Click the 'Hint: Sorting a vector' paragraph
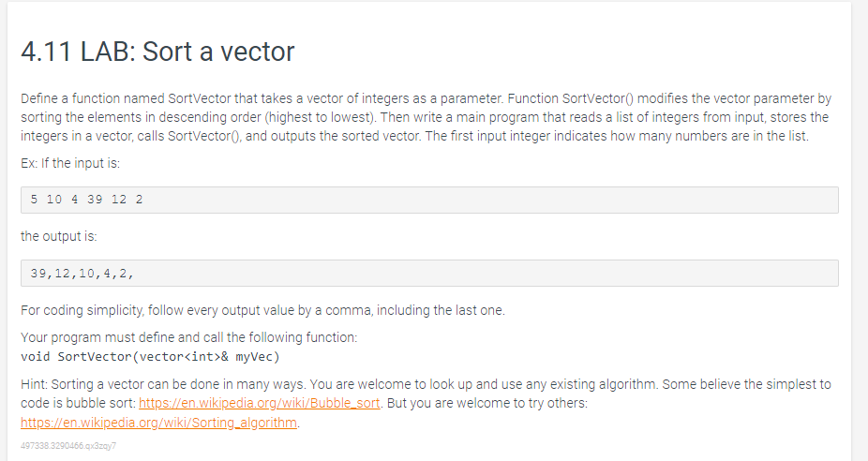This screenshot has height=461, width=868. pos(427,403)
